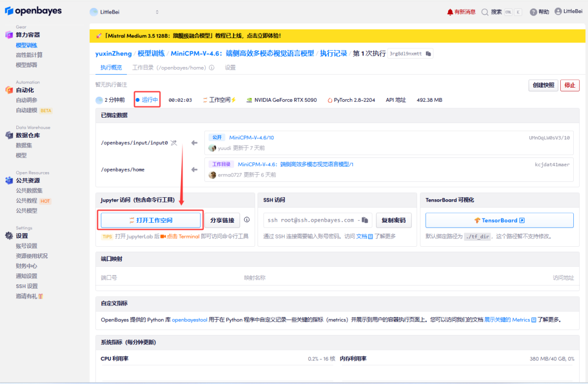Open 财务中心 in the sidebar

27,266
